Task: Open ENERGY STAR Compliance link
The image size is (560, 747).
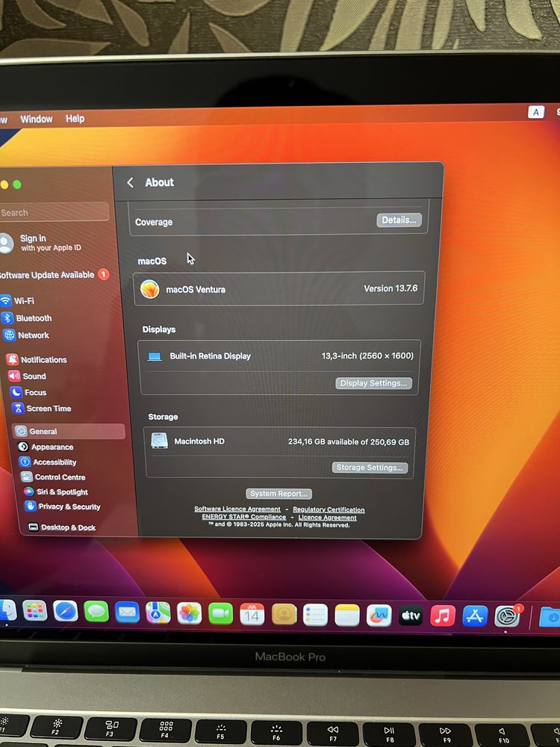Action: [x=244, y=517]
